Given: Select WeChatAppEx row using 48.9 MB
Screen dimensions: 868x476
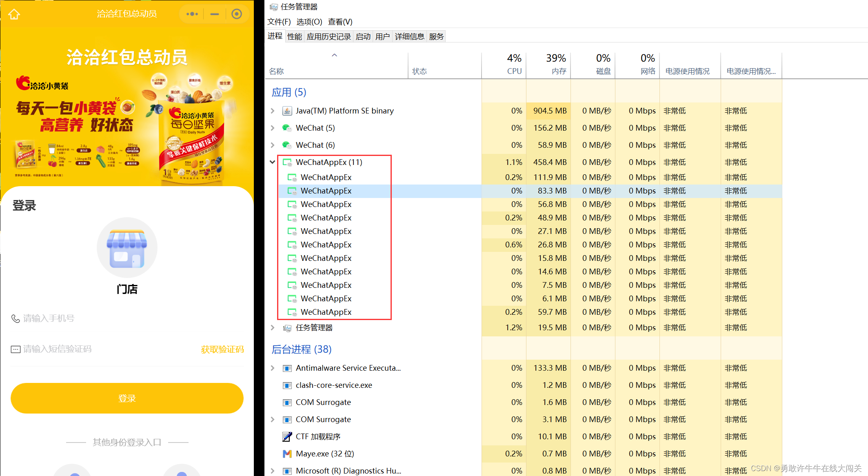Looking at the screenshot, I should 530,218.
